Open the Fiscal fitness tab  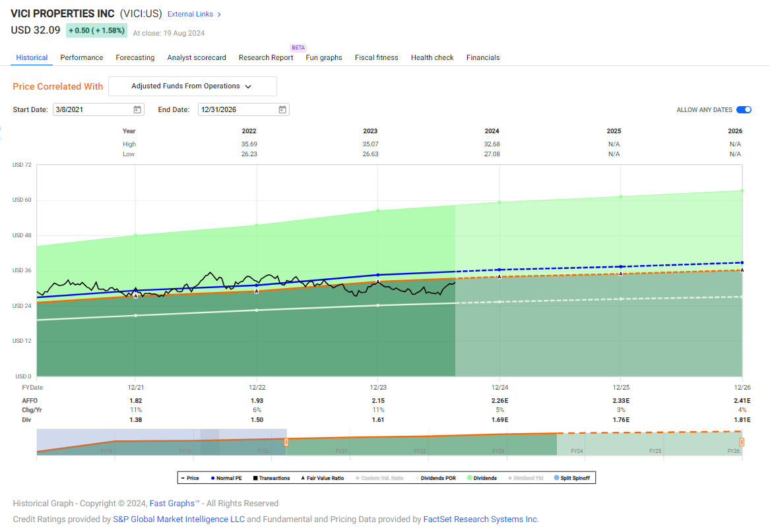(x=376, y=57)
